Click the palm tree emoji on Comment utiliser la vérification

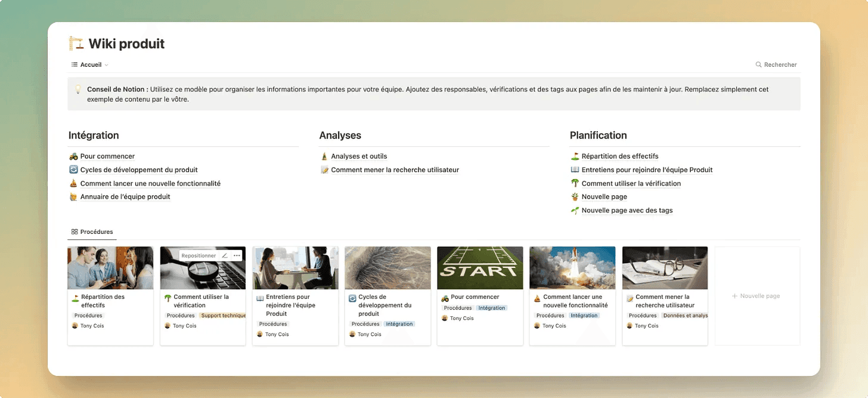pyautogui.click(x=574, y=183)
